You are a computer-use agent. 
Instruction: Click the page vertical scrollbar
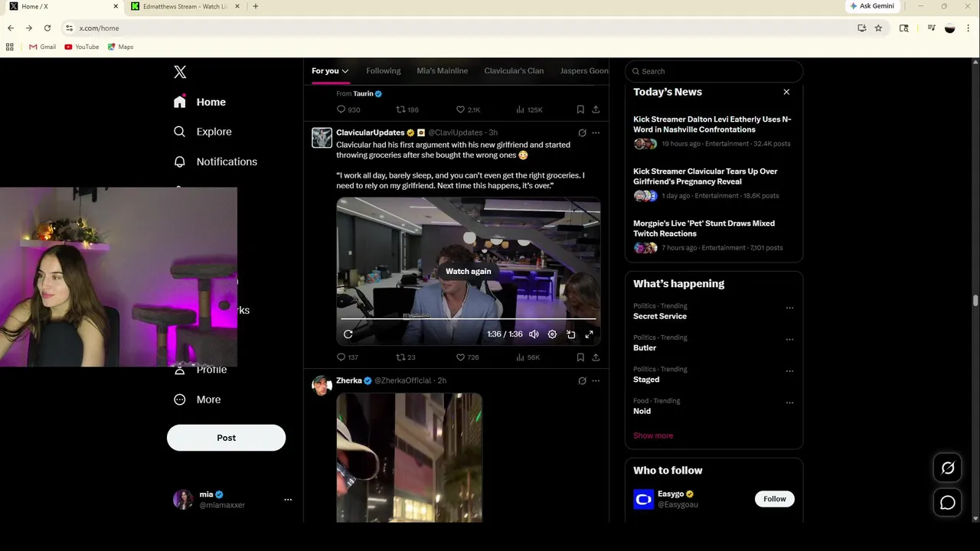975,301
